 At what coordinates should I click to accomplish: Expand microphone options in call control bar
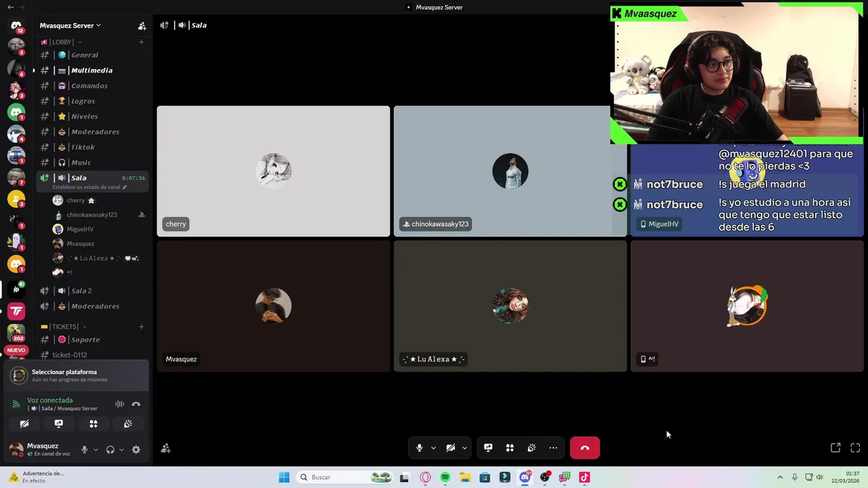coord(433,448)
